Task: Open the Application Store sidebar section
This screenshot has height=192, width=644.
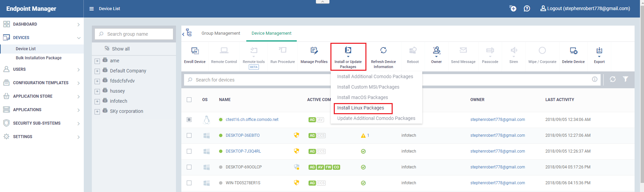Action: (x=42, y=96)
